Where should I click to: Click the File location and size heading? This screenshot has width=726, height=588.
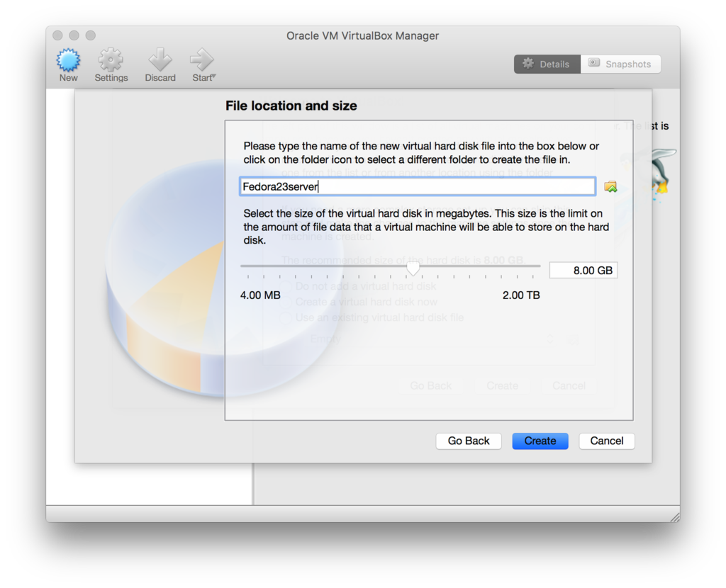point(291,106)
